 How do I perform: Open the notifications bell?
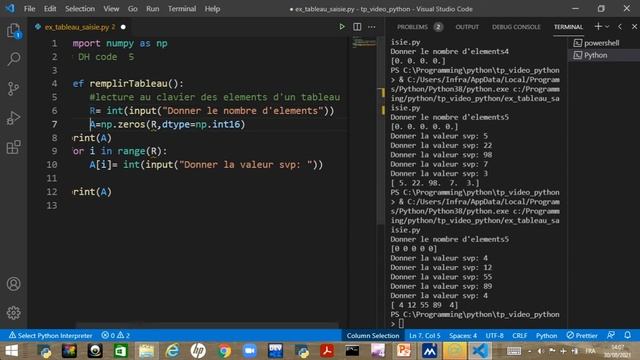click(627, 335)
